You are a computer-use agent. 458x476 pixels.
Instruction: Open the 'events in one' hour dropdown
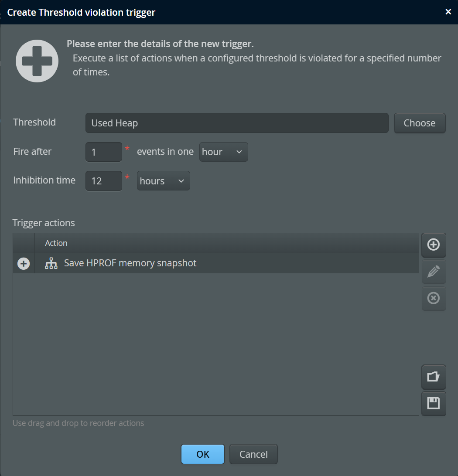coord(223,152)
